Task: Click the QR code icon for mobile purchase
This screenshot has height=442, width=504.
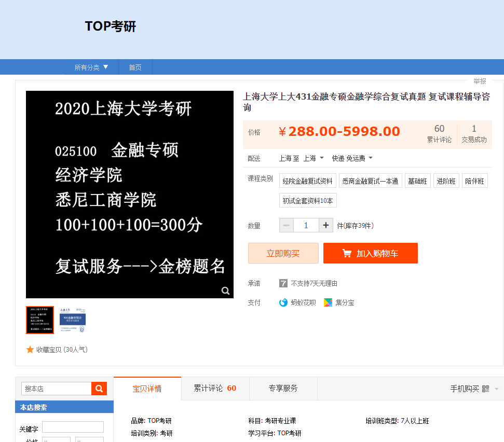Action: pos(485,389)
